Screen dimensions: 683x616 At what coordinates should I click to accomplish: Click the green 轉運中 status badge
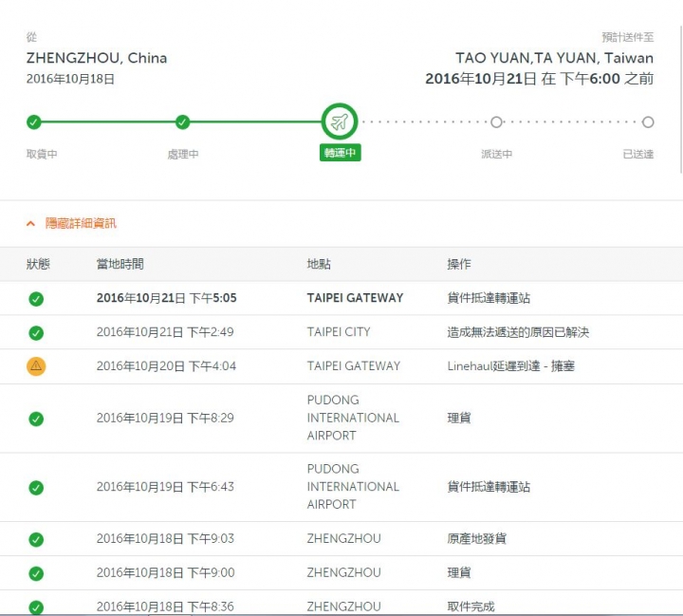[341, 153]
